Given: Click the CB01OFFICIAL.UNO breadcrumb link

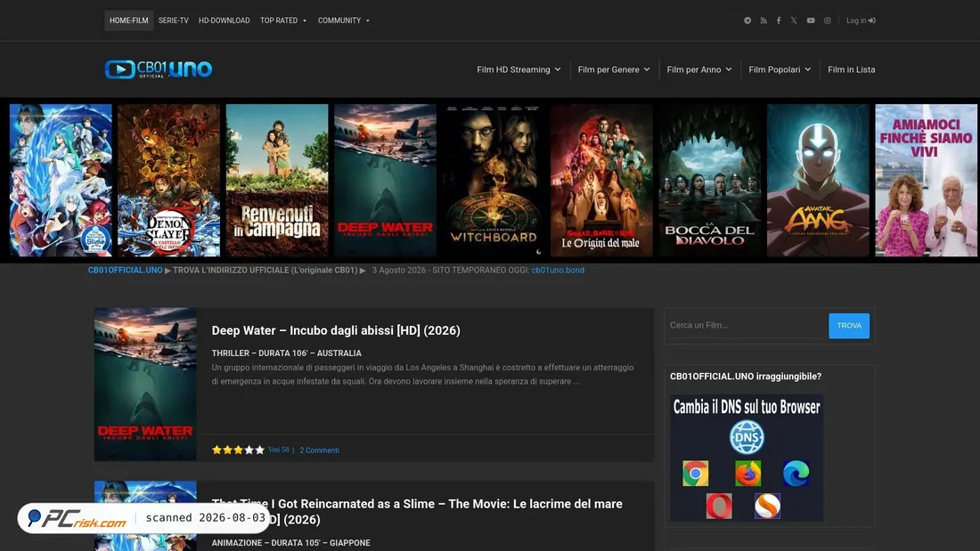Looking at the screenshot, I should [125, 270].
